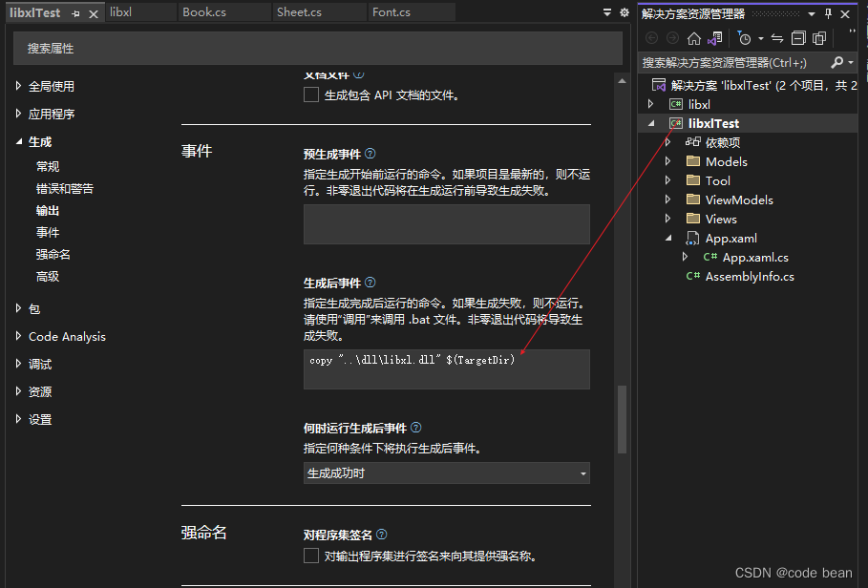Expand the 调试 section
Image resolution: width=868 pixels, height=588 pixels.
click(18, 364)
